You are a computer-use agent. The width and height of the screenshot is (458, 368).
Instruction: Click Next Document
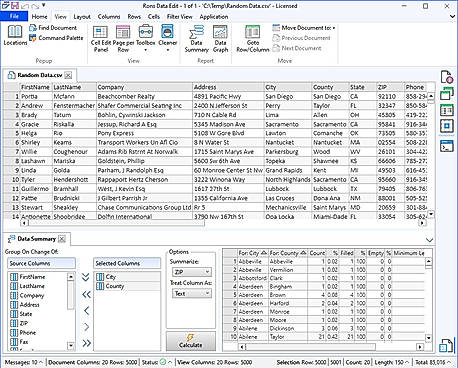(297, 48)
